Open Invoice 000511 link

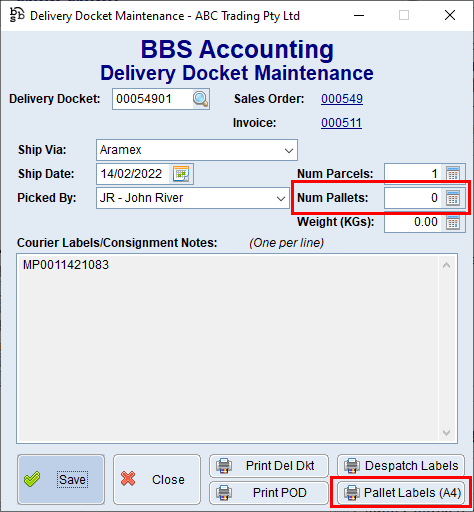click(341, 123)
